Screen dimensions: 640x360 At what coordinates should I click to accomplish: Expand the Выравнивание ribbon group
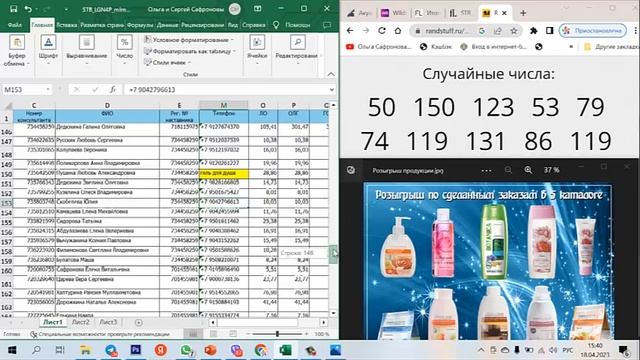[x=87, y=51]
